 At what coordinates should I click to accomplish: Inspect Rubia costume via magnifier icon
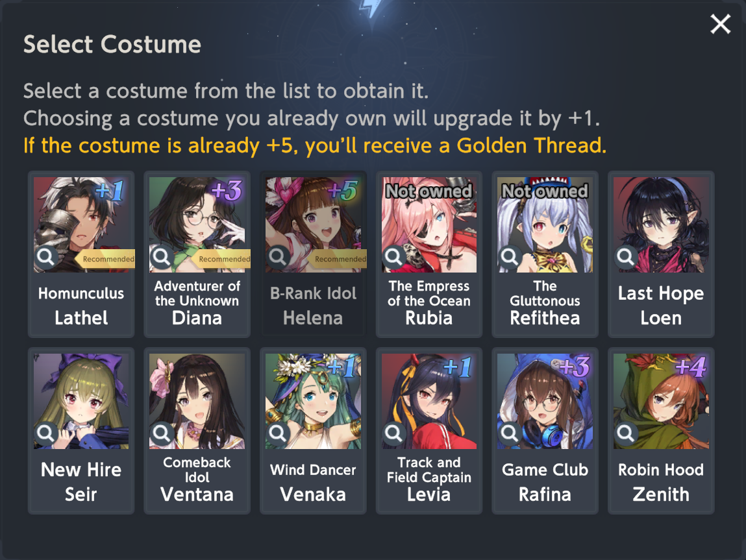(x=394, y=257)
